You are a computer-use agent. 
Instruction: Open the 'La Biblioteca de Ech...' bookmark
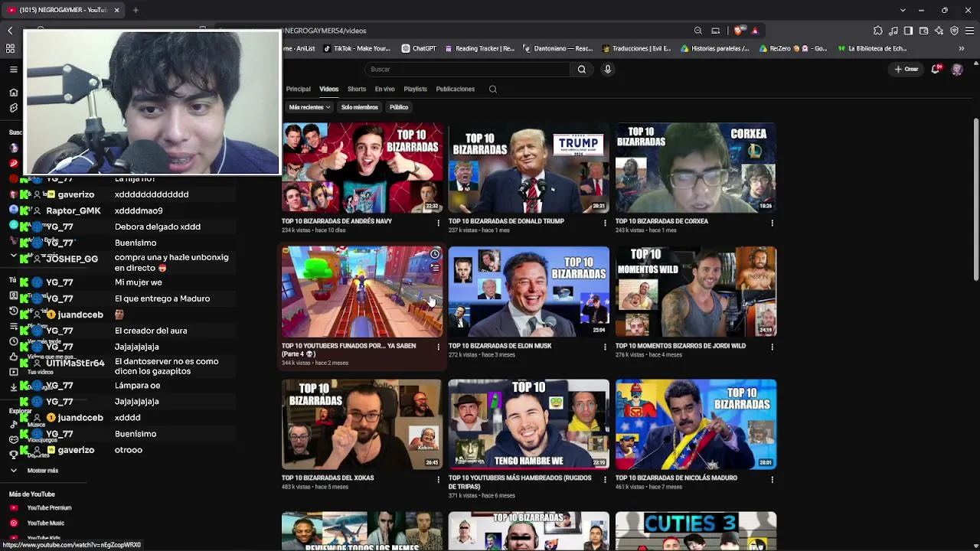(x=872, y=48)
